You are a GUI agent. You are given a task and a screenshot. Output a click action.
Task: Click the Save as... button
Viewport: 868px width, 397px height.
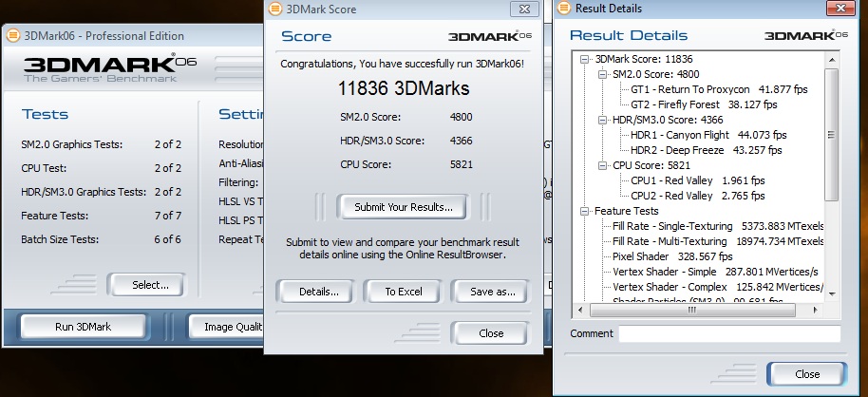pos(490,292)
